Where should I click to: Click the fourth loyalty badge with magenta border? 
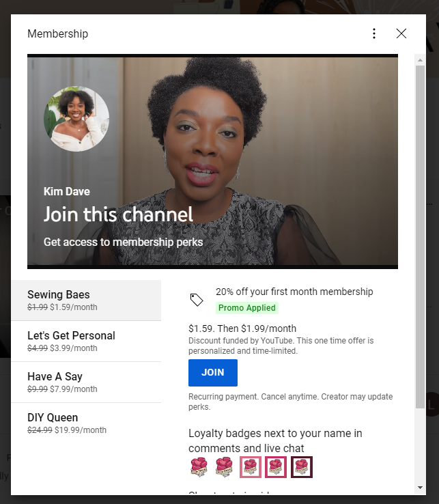click(x=276, y=467)
